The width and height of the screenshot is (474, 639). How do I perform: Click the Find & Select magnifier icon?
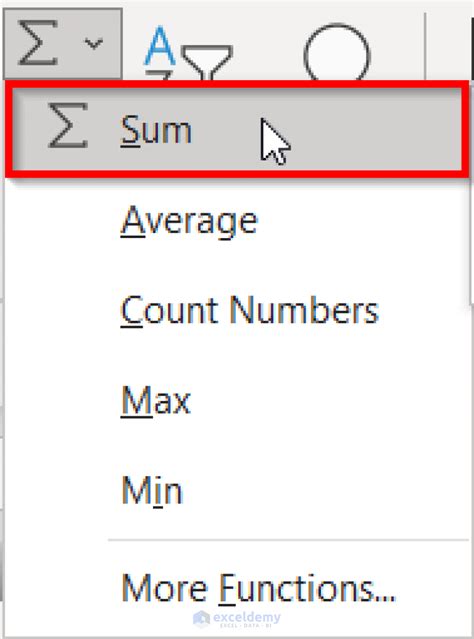coord(337,53)
